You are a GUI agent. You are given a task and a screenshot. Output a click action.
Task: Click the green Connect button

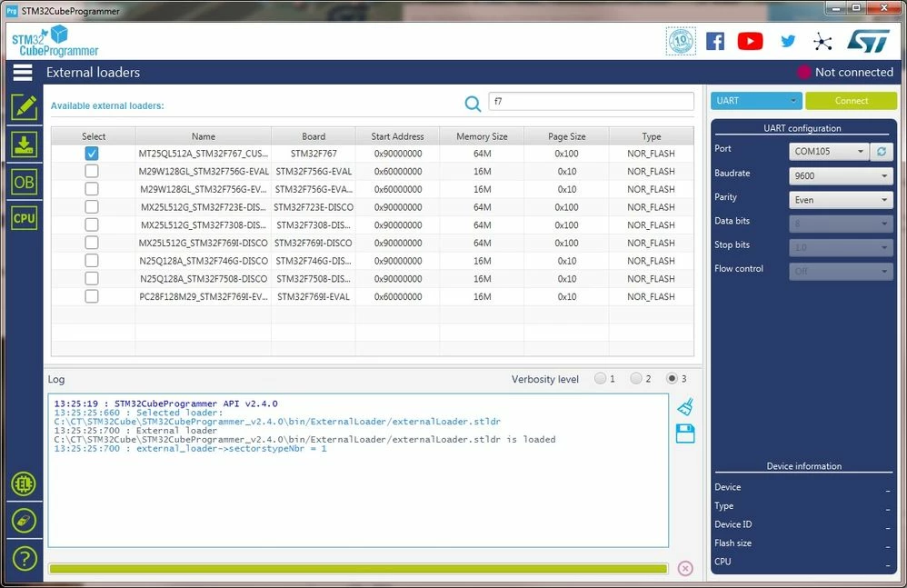851,101
